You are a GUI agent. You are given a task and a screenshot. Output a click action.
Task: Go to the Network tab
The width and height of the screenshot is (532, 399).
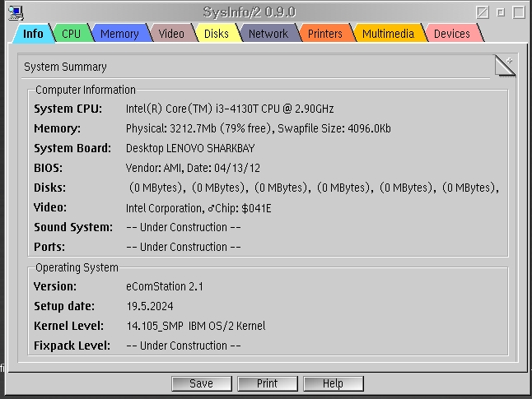coord(268,34)
